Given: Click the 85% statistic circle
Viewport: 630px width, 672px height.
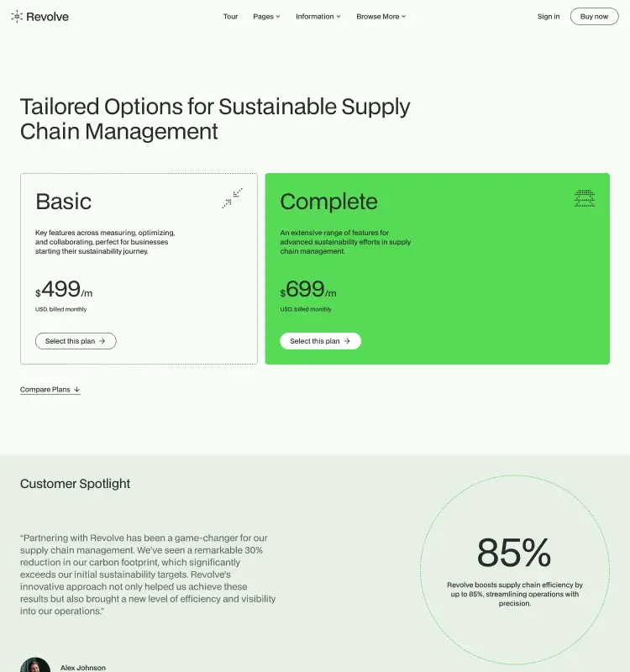Looking at the screenshot, I should coord(514,570).
